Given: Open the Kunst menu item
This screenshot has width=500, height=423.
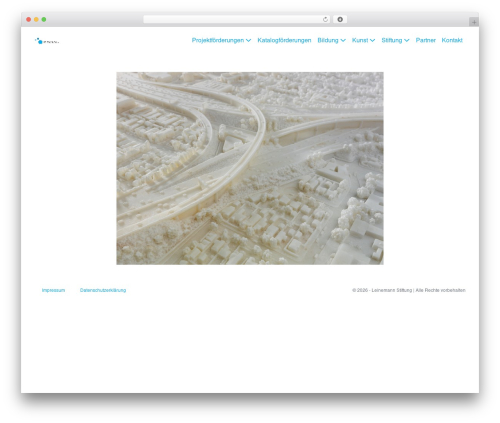Looking at the screenshot, I should click(360, 40).
